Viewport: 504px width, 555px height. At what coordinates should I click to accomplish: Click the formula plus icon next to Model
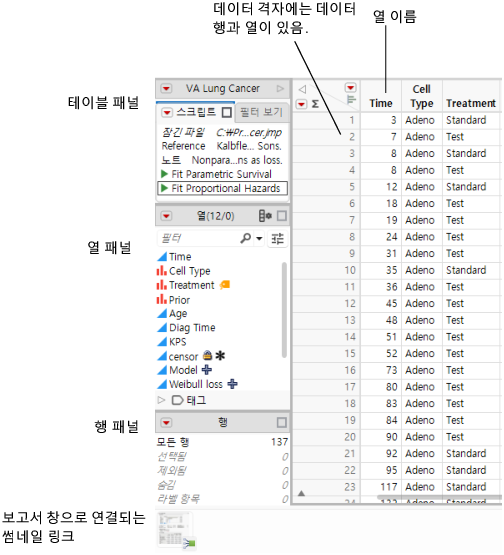(x=207, y=370)
